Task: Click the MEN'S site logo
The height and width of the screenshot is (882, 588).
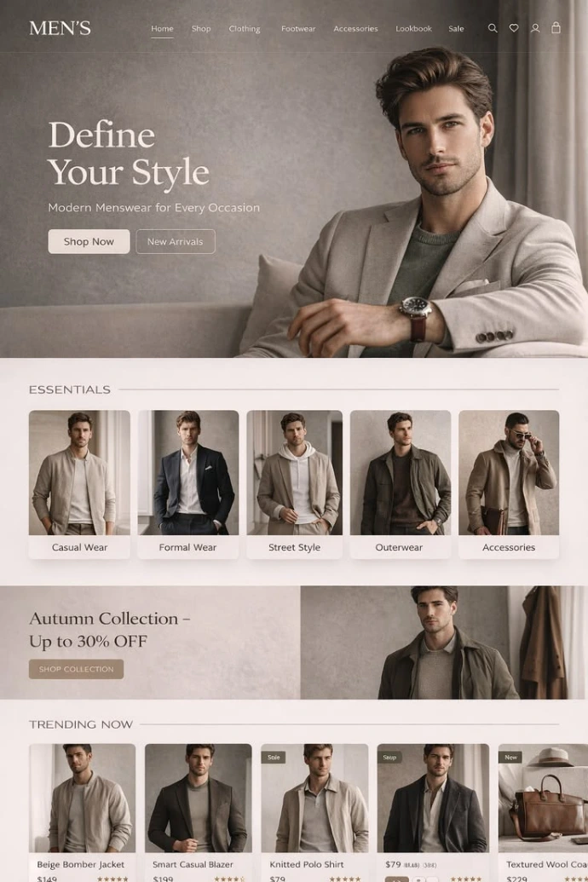Action: (60, 28)
